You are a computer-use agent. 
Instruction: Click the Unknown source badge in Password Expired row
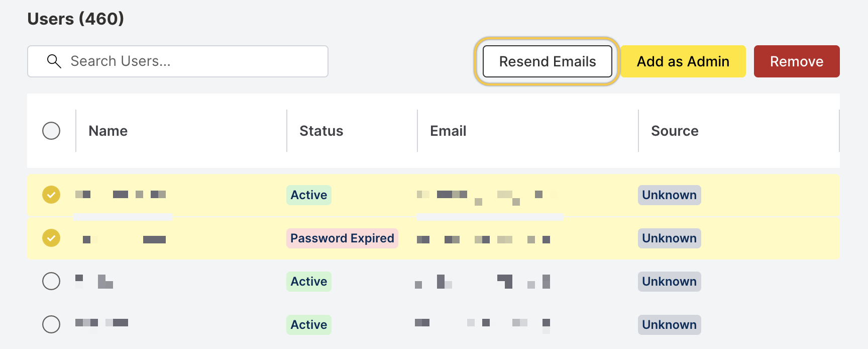pyautogui.click(x=669, y=238)
